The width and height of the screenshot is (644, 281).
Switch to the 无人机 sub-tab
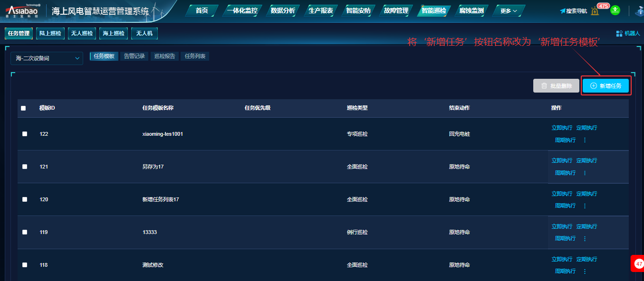[144, 33]
